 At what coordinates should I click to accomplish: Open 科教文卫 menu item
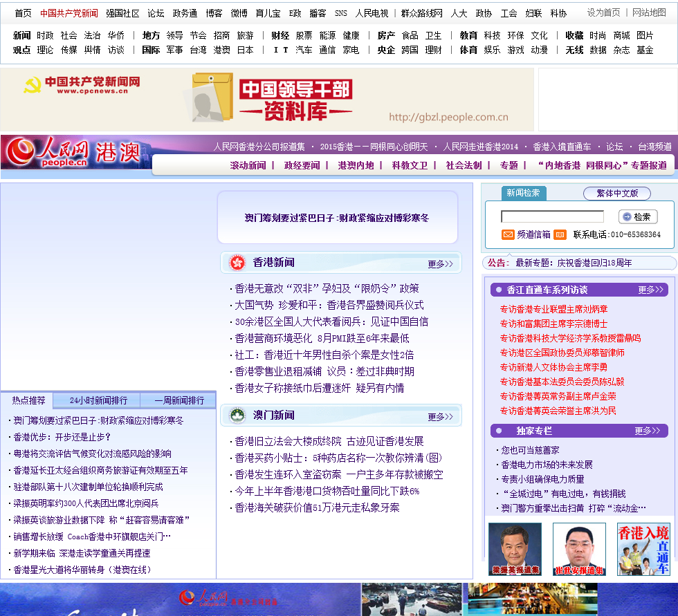(410, 165)
